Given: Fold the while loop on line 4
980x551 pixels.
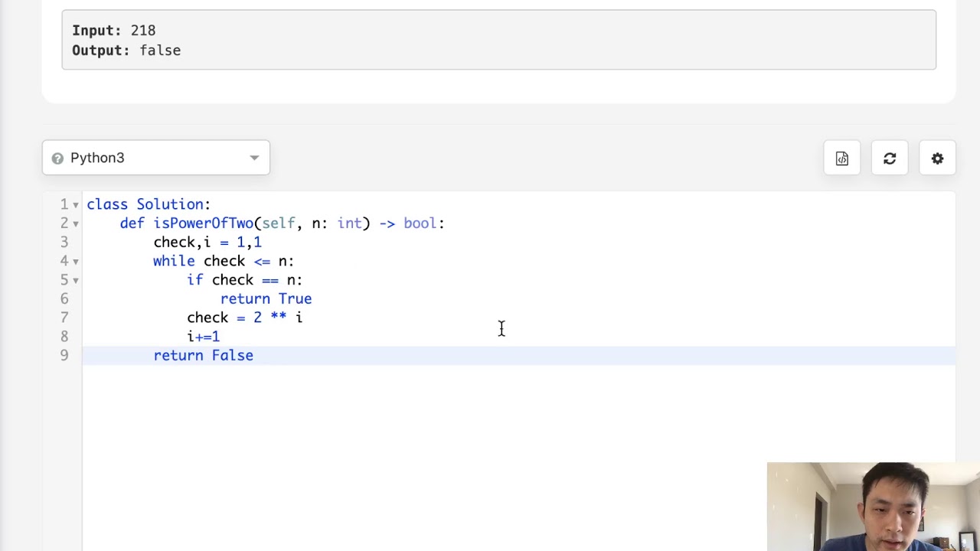Looking at the screenshot, I should pos(76,262).
